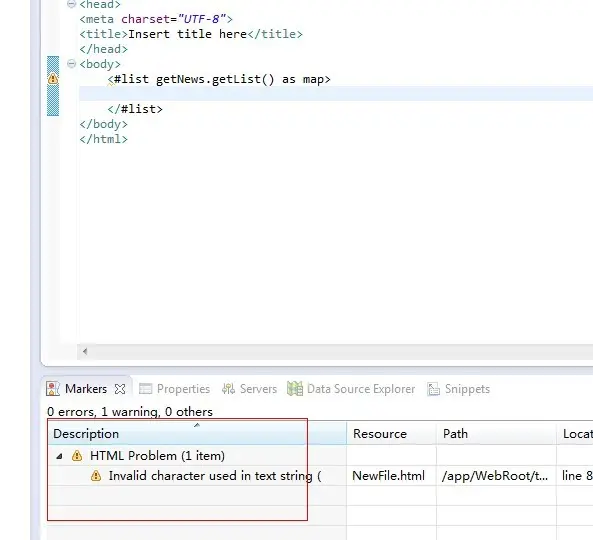Image resolution: width=593 pixels, height=540 pixels.
Task: Collapse the HTML Problem tree group
Action: tap(59, 456)
